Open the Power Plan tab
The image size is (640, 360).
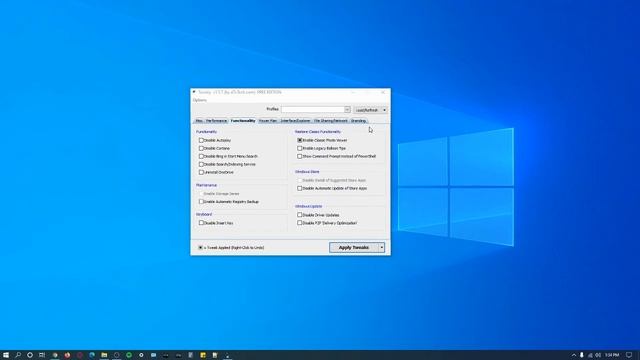click(268, 121)
